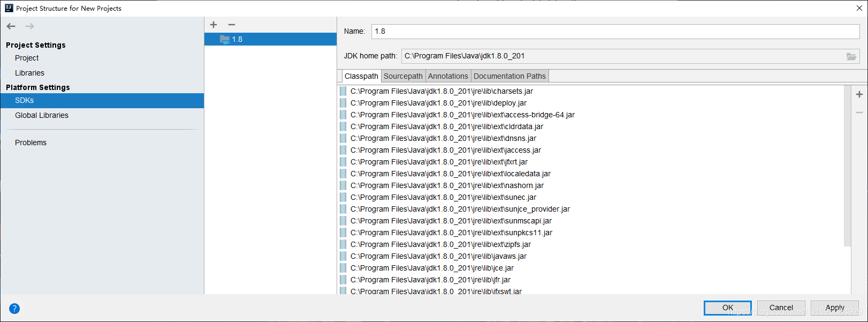Remove selected SDK with minus icon

(232, 25)
